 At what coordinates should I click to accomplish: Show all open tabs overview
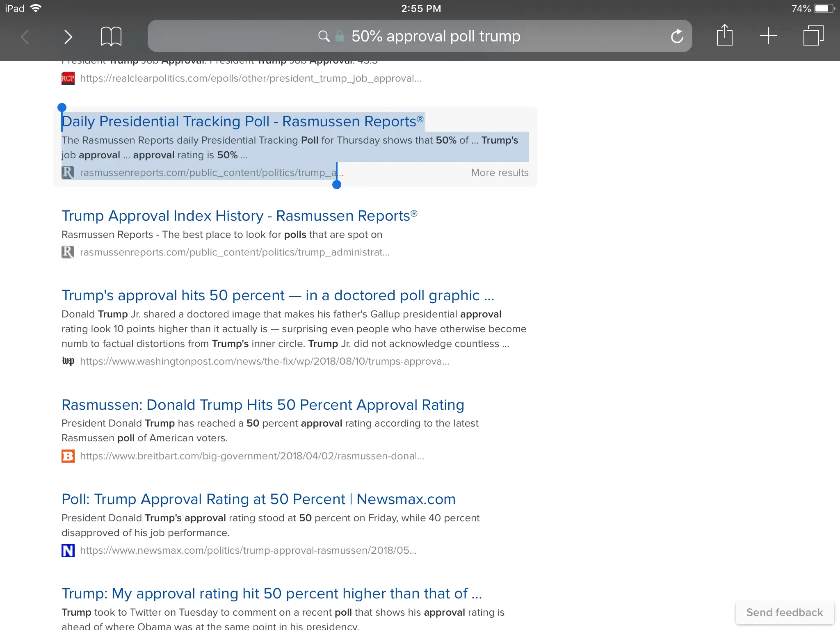(813, 36)
